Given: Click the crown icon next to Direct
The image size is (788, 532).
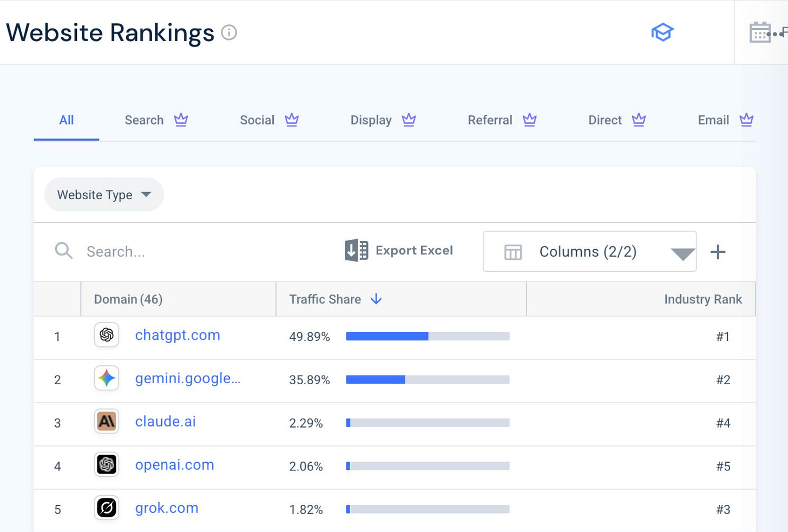Looking at the screenshot, I should [639, 120].
